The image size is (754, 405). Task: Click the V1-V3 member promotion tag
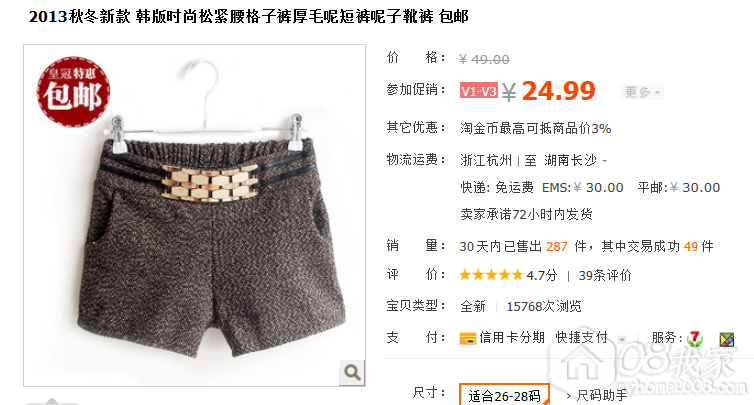click(478, 91)
